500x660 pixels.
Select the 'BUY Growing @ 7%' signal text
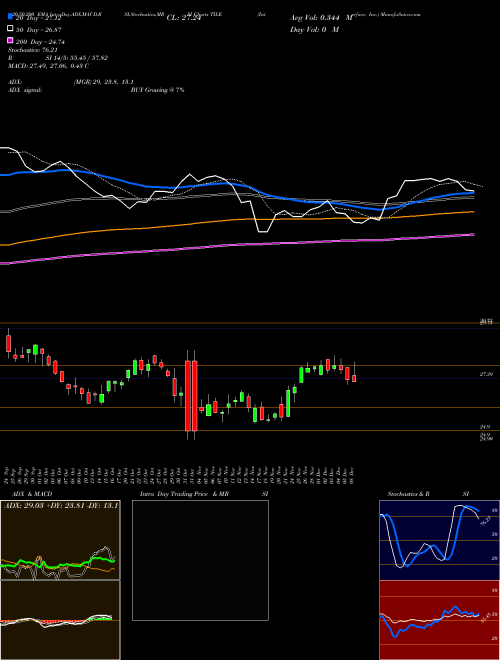pyautogui.click(x=157, y=90)
